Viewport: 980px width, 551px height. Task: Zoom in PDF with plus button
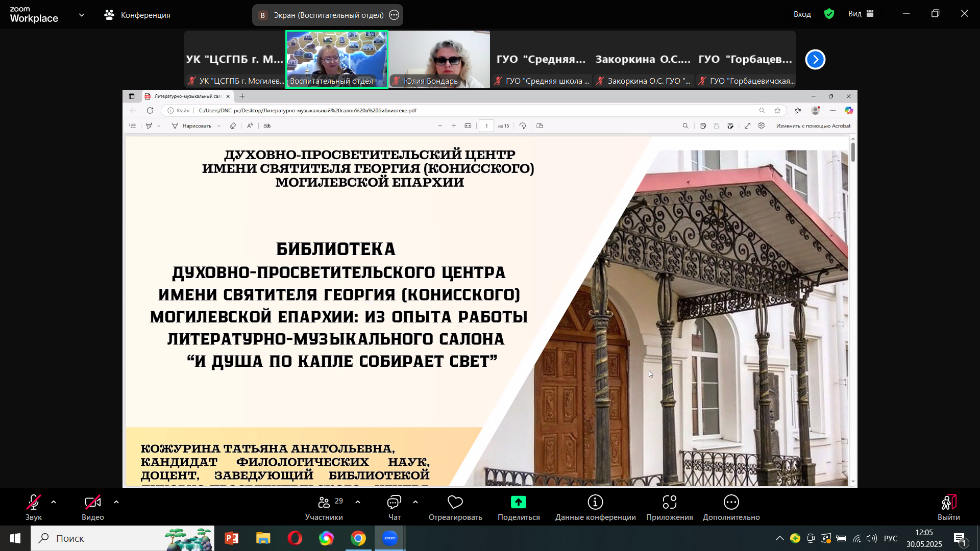tap(454, 126)
